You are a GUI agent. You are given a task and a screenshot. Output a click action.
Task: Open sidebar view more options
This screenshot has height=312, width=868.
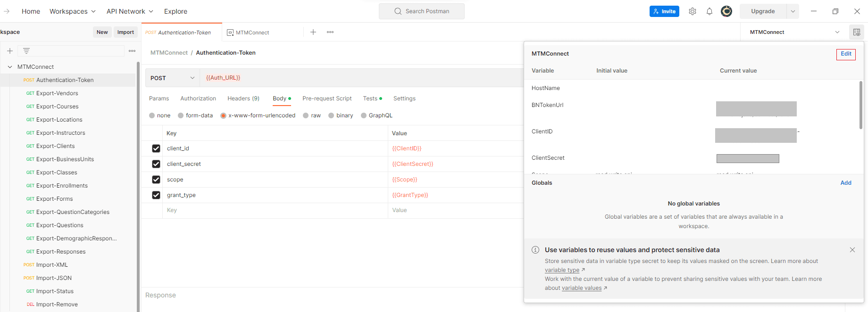pos(132,51)
